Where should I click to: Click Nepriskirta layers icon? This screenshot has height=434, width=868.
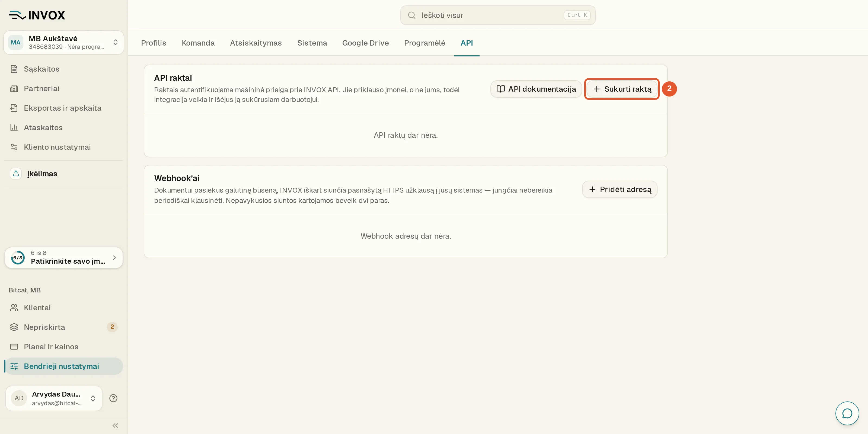(x=14, y=327)
